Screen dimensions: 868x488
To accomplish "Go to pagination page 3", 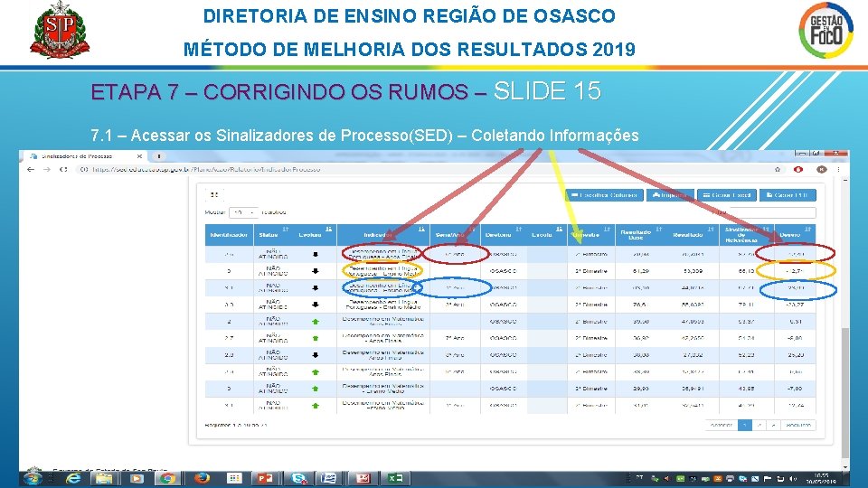I will tap(773, 425).
